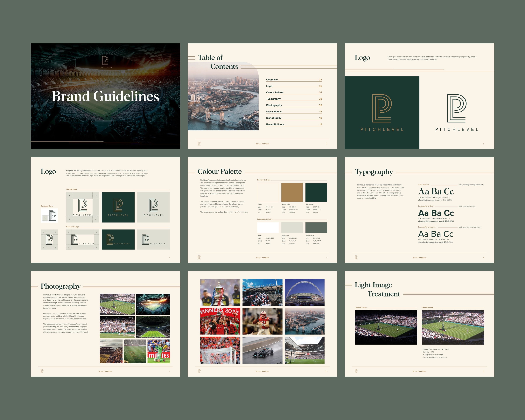Viewport: 525px width, 420px height.
Task: Open the Brand Rollouts contents entry
Action: click(x=294, y=124)
